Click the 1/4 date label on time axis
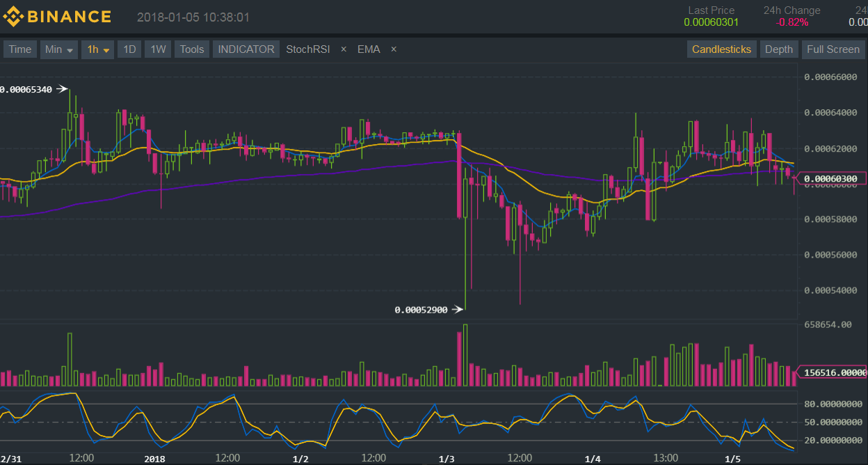This screenshot has height=465, width=868. coord(593,459)
